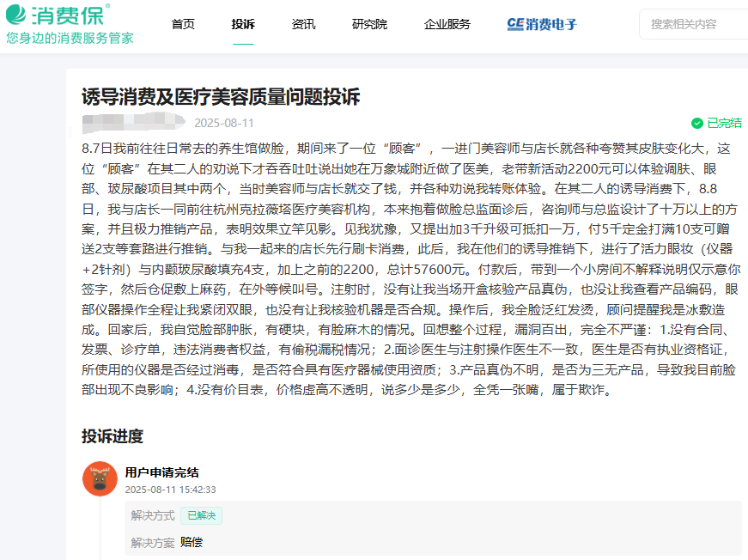Click the 已完结 status label
This screenshot has height=560, width=748.
click(x=724, y=123)
